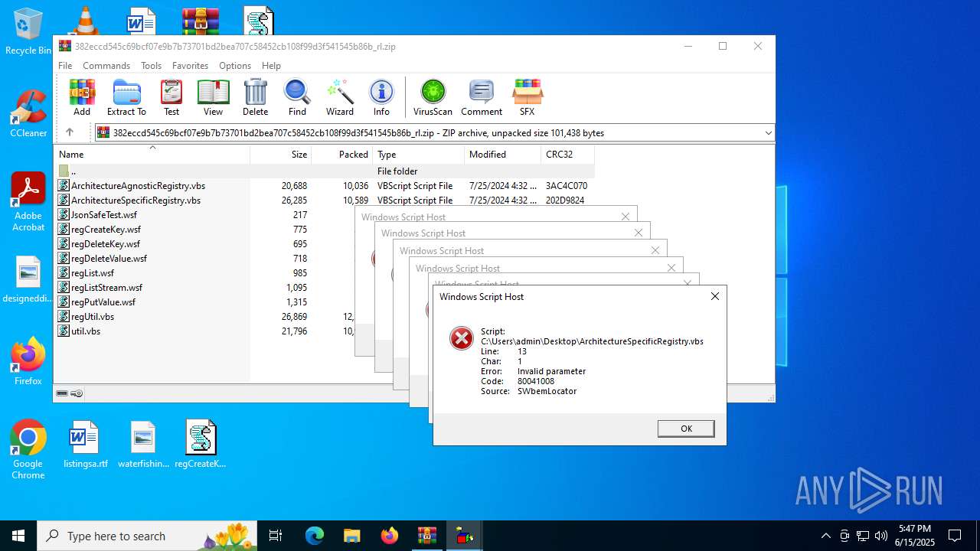Open the notification center icon
This screenshot has width=980, height=551.
click(955, 536)
